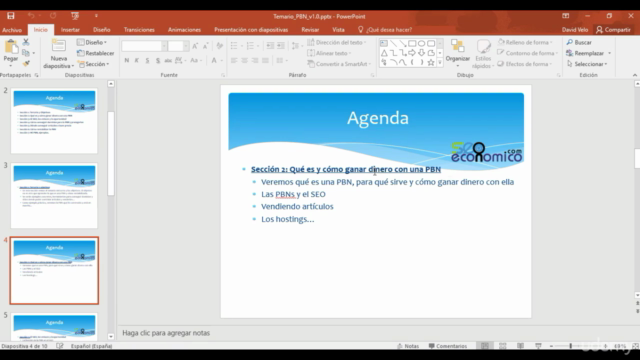Increase list indent level icon
The image size is (640, 360).
point(281,46)
